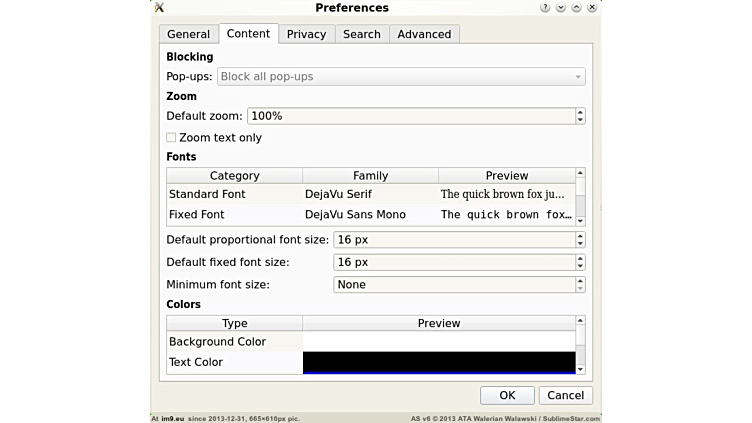The width and height of the screenshot is (752, 423).
Task: Select the Advanced tab
Action: (424, 34)
